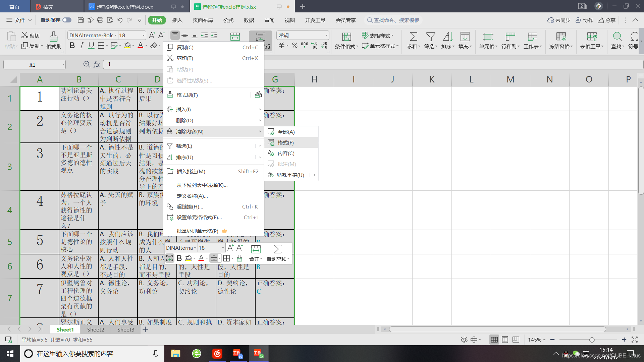Toggle full screen icon in status bar

pyautogui.click(x=635, y=340)
